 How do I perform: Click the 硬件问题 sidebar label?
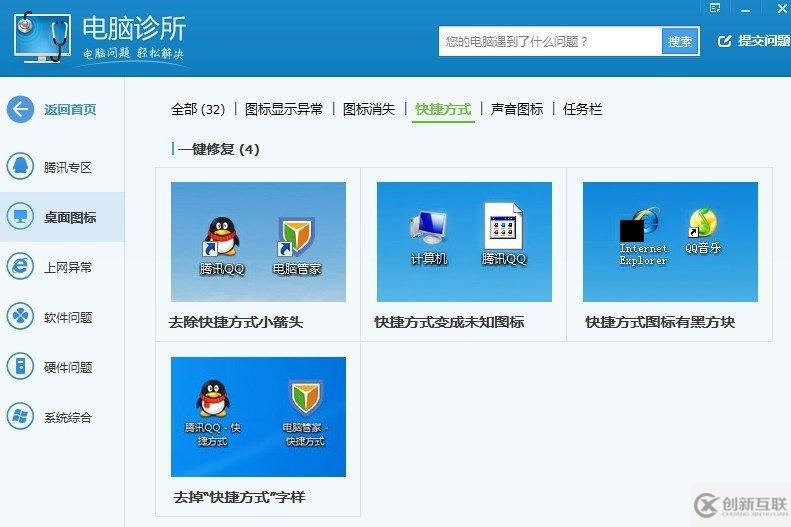[68, 367]
